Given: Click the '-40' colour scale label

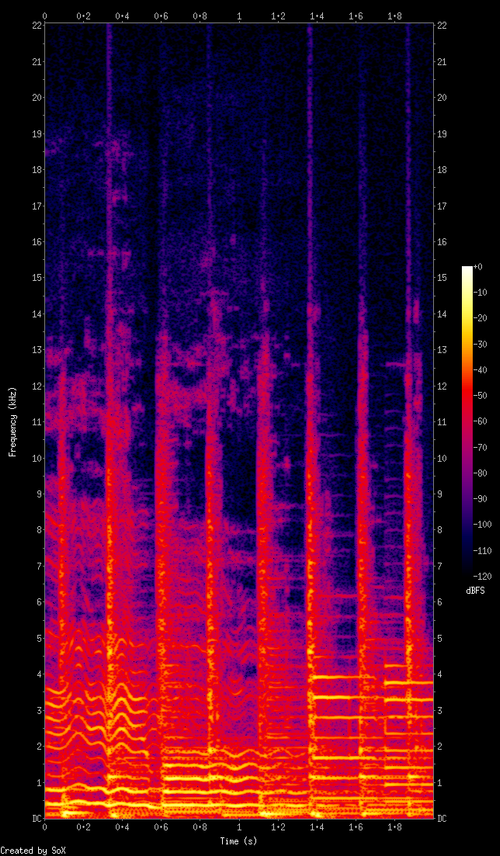Looking at the screenshot, I should [x=481, y=370].
